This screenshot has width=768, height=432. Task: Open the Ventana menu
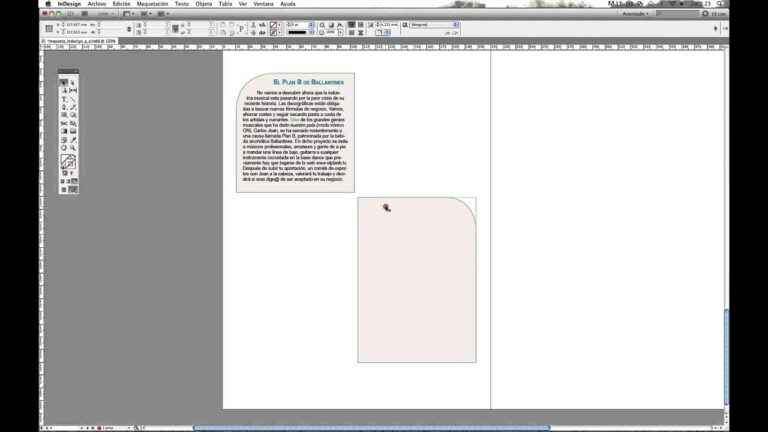point(264,4)
